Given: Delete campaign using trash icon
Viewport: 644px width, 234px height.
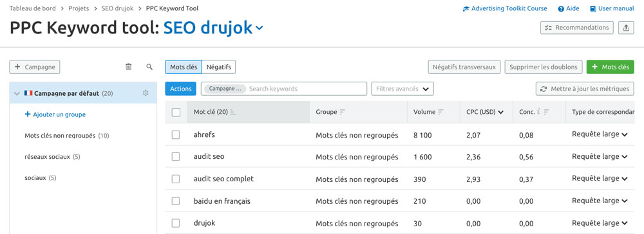Looking at the screenshot, I should [x=129, y=67].
